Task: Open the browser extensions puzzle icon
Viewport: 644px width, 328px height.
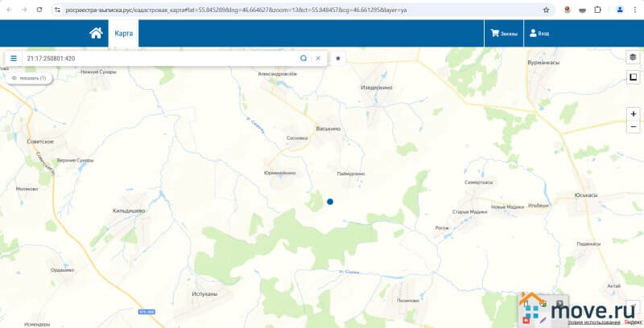Action: click(597, 10)
